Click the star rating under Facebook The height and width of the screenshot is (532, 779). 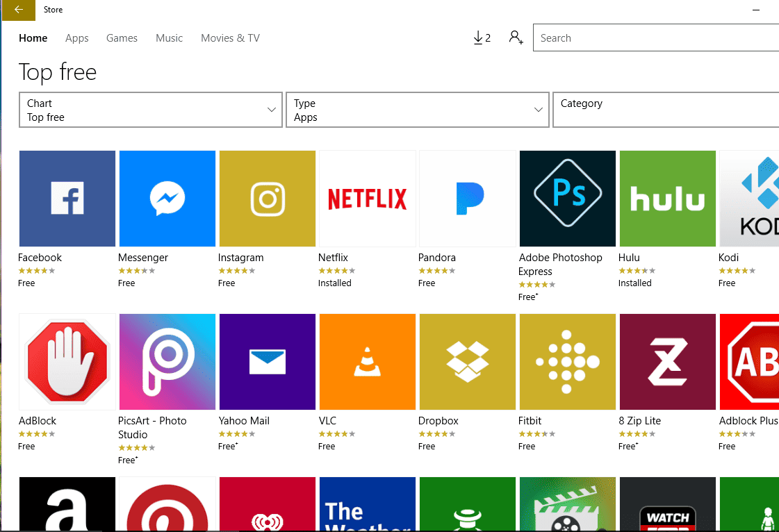pyautogui.click(x=37, y=271)
